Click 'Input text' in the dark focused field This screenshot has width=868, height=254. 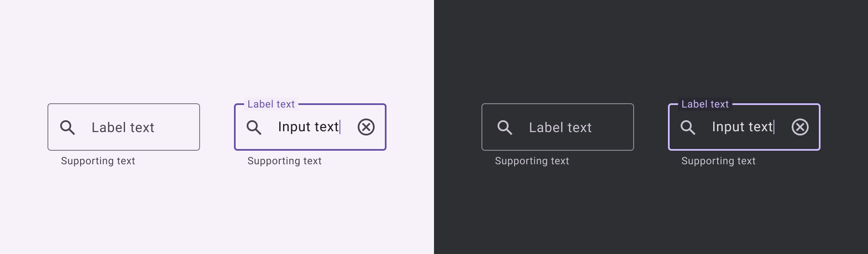pyautogui.click(x=742, y=127)
